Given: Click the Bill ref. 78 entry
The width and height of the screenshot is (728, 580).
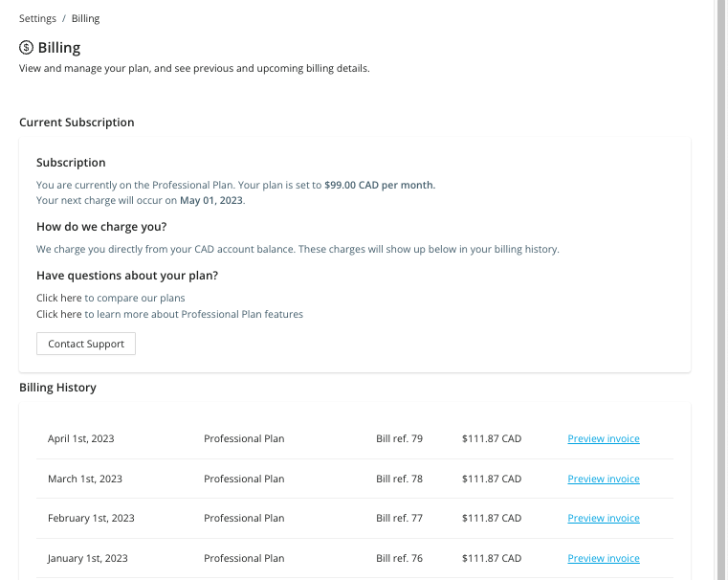Looking at the screenshot, I should pyautogui.click(x=399, y=479).
